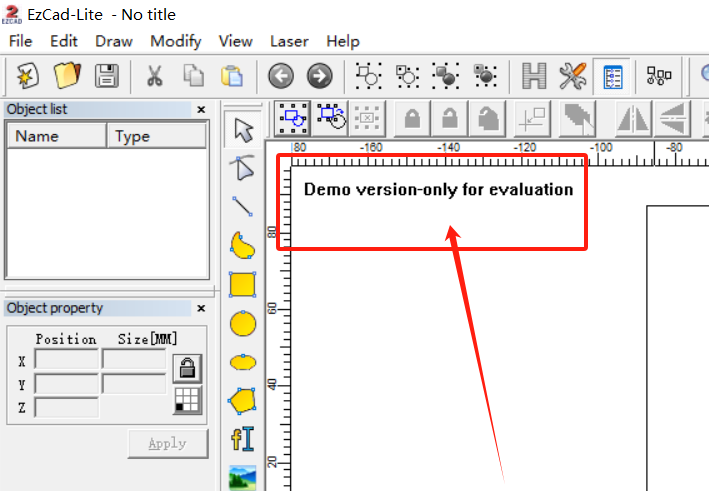Click the Paste clipboard icon

coord(232,76)
